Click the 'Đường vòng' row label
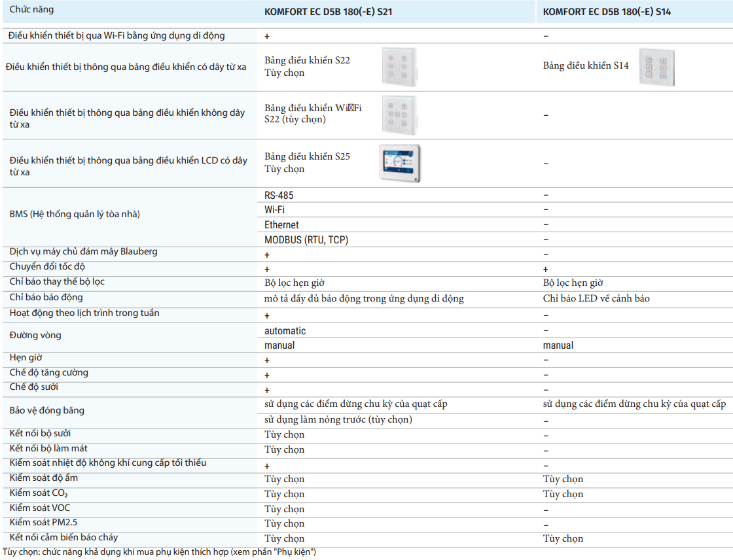The width and height of the screenshot is (733, 560). [35, 335]
